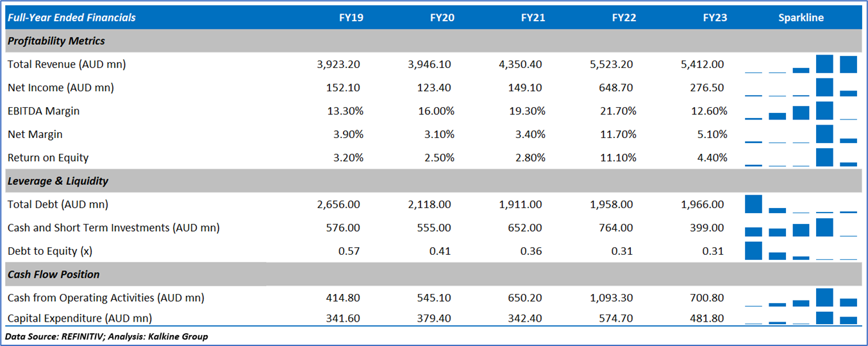The height and width of the screenshot is (346, 868).
Task: Select the FY23 column header
Action: click(x=715, y=17)
